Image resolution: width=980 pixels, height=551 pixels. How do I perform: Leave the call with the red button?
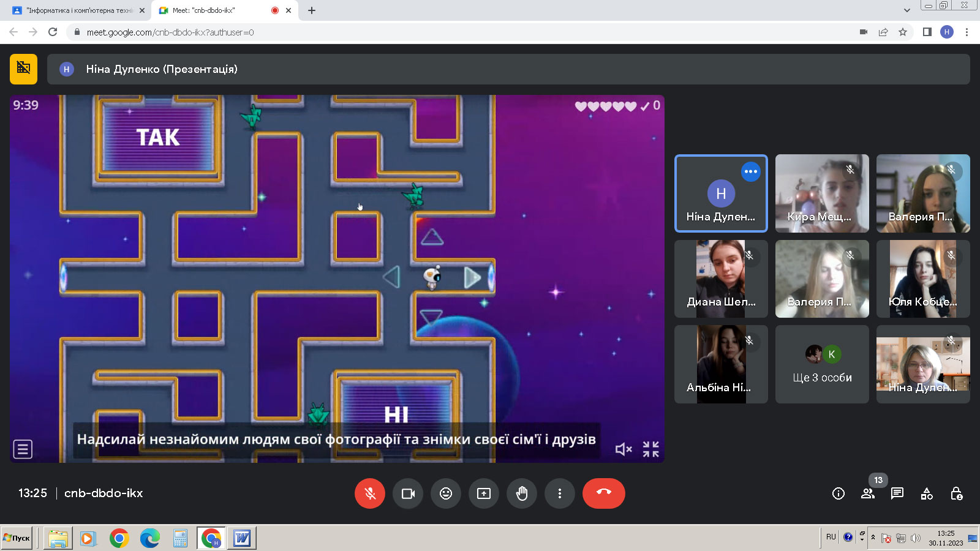point(604,493)
